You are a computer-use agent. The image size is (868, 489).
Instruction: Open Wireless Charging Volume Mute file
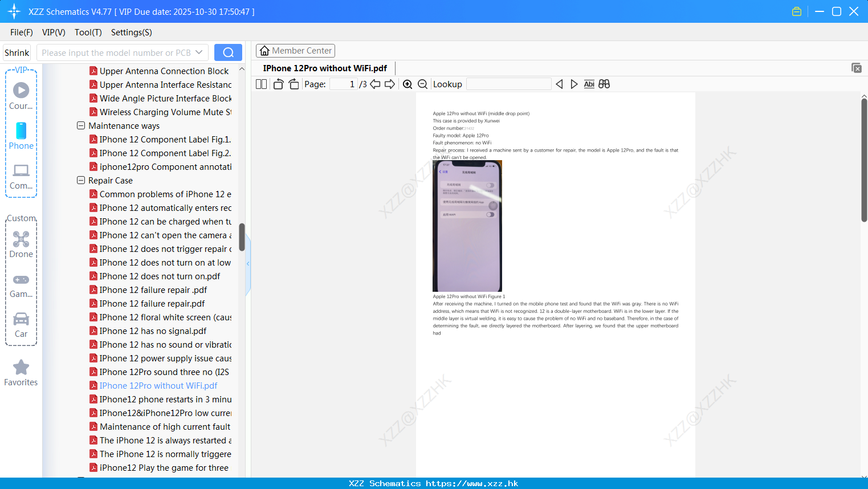coord(161,112)
